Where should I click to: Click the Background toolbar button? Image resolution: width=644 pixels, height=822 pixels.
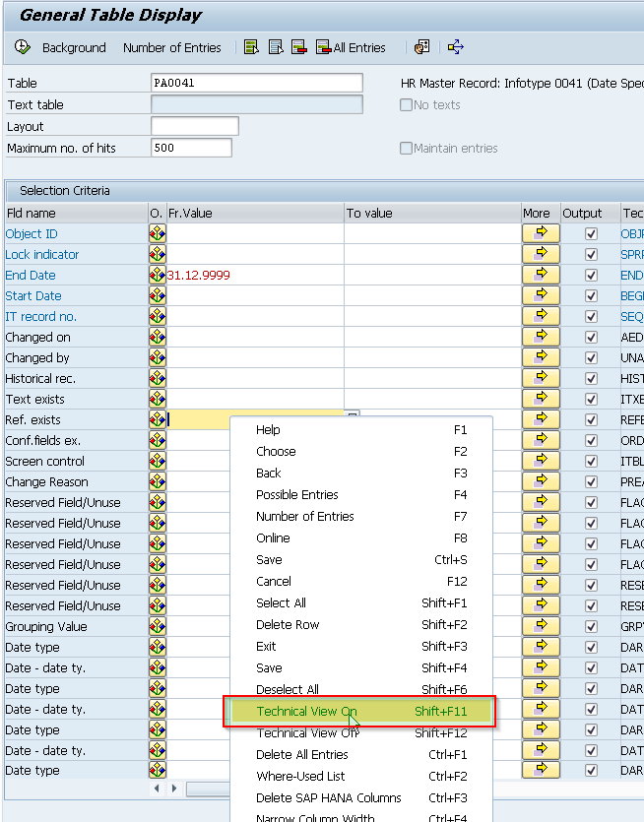[74, 47]
